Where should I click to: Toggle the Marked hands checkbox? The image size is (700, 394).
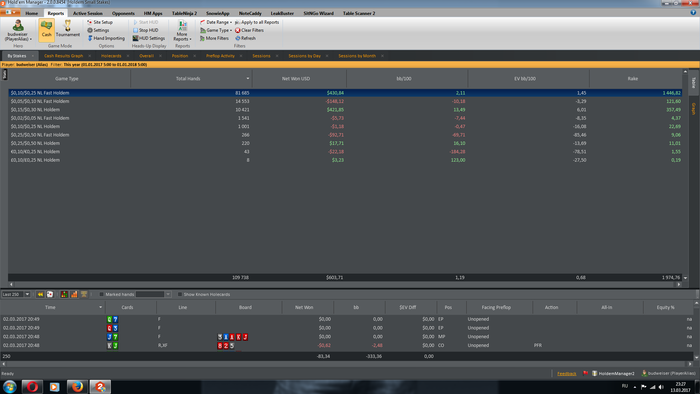coord(101,294)
